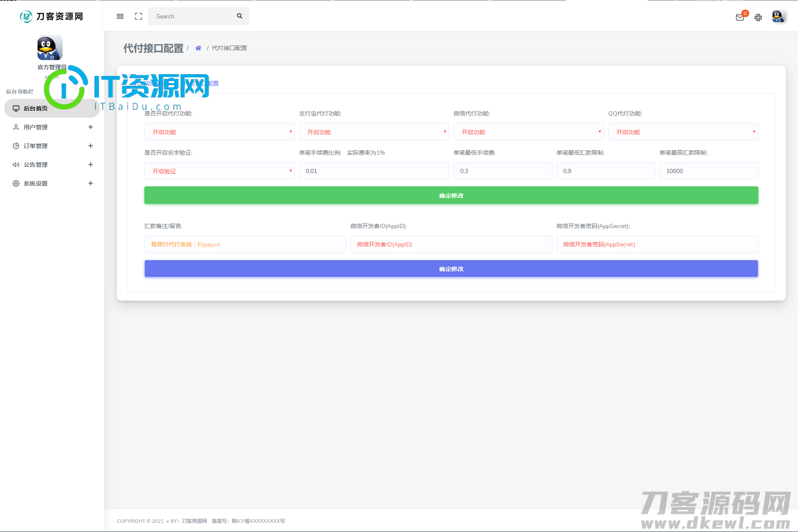The height and width of the screenshot is (532, 798).
Task: Click the sidebar logo 刀客资源网
Action: tap(52, 16)
